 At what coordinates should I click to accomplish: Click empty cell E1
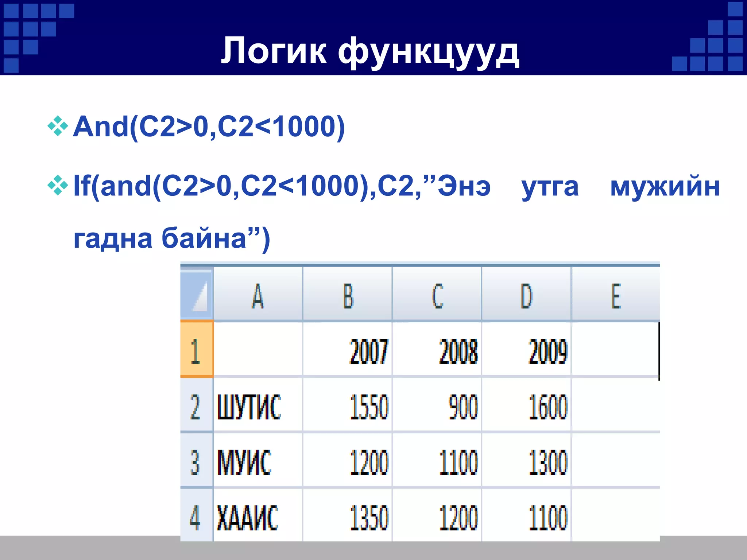[615, 349]
